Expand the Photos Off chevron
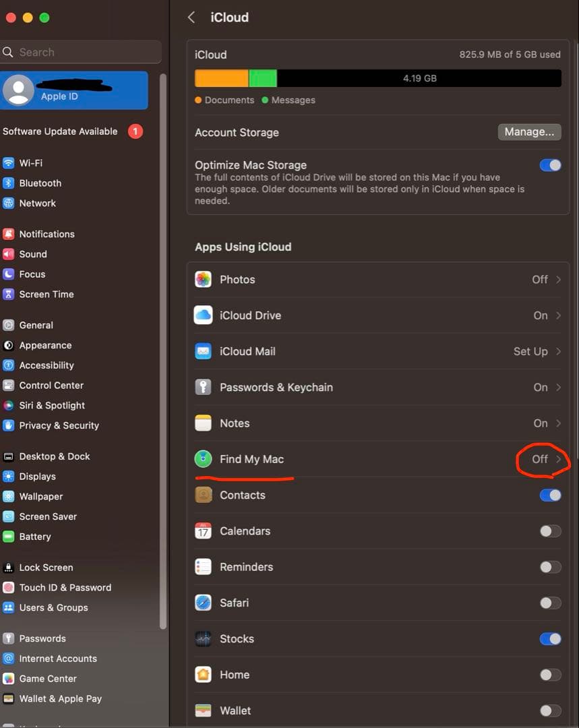The width and height of the screenshot is (579, 728). tap(558, 280)
